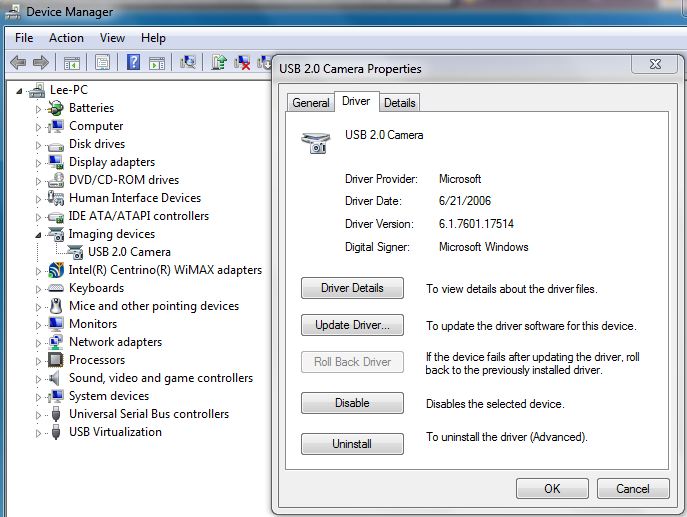Switch to the Details tab

pyautogui.click(x=400, y=103)
